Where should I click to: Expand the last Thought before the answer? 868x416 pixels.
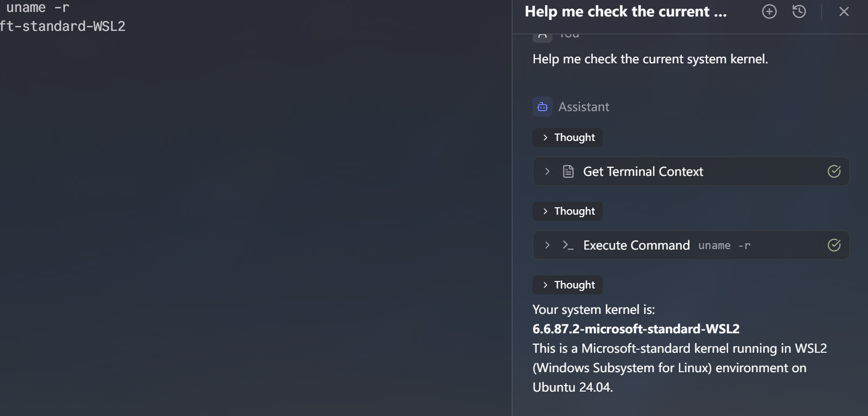click(568, 285)
